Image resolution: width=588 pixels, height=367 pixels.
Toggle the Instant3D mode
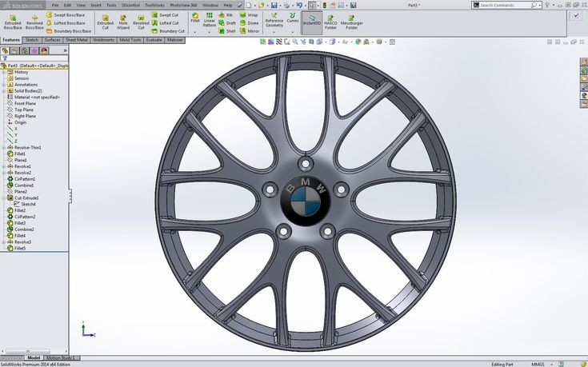[312, 22]
